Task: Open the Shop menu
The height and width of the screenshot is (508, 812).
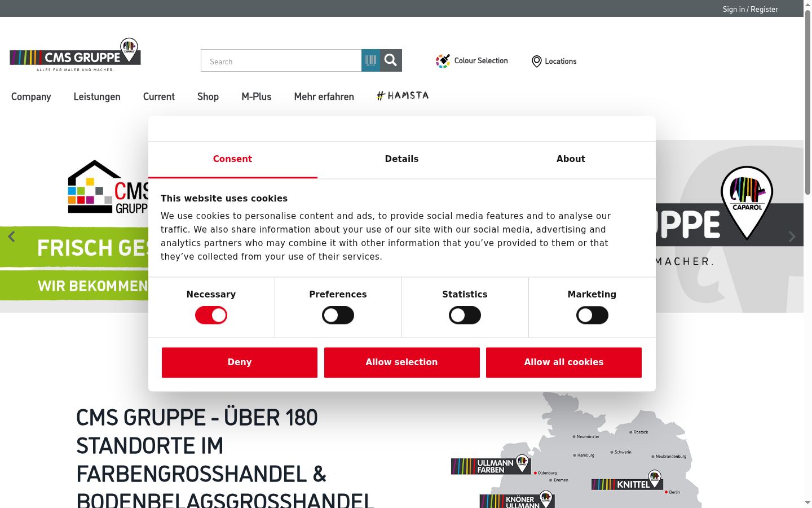Action: [x=208, y=97]
